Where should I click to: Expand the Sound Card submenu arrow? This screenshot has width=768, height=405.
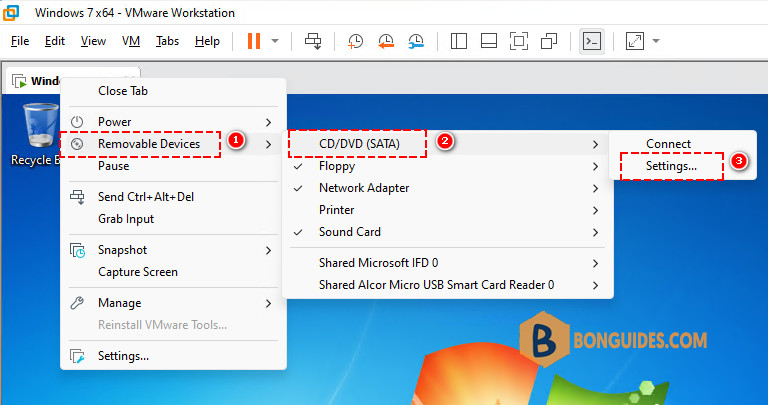click(595, 233)
